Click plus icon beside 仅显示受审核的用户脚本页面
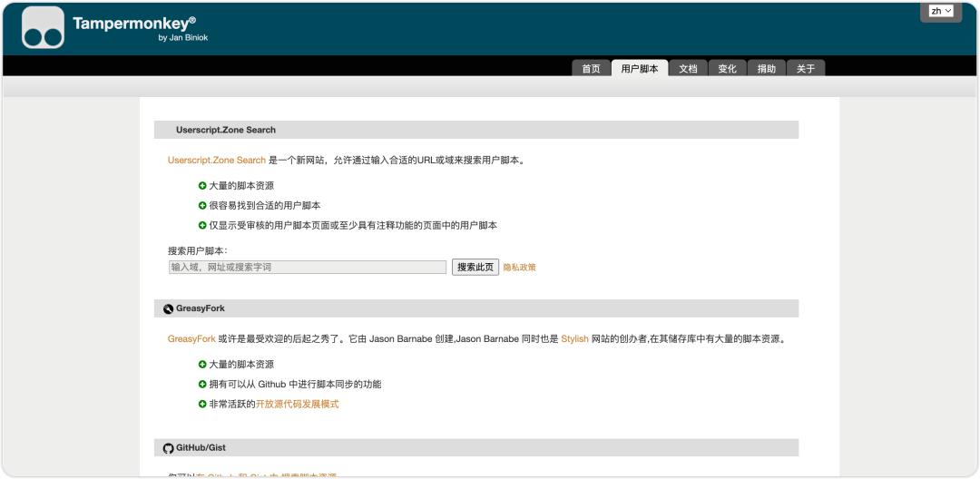Screen dimensions: 980x479 (202, 226)
